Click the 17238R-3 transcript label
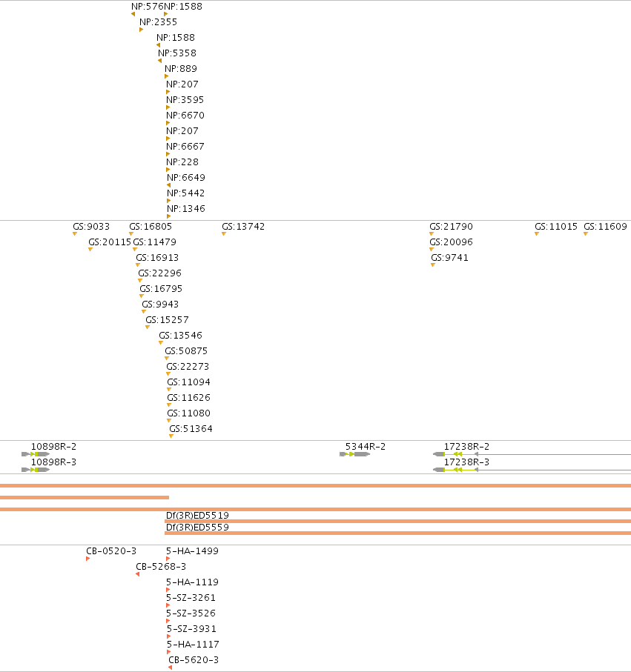Image resolution: width=631 pixels, height=672 pixels. click(466, 462)
